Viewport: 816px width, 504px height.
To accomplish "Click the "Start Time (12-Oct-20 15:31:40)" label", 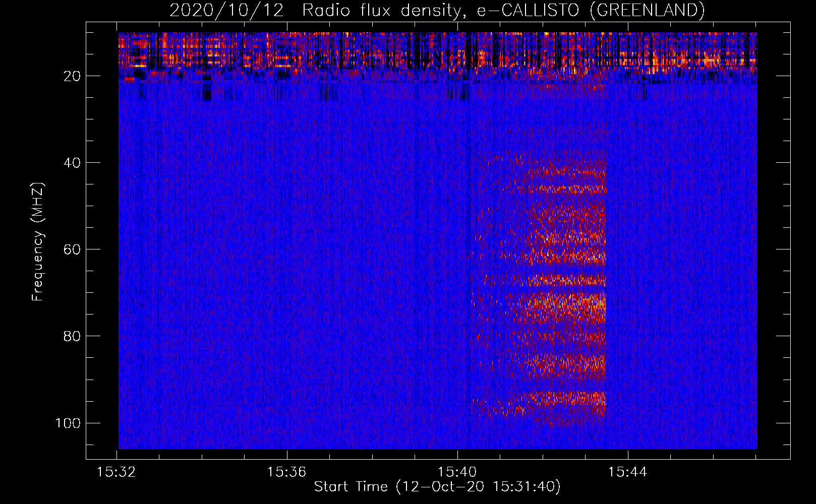I will pyautogui.click(x=437, y=487).
